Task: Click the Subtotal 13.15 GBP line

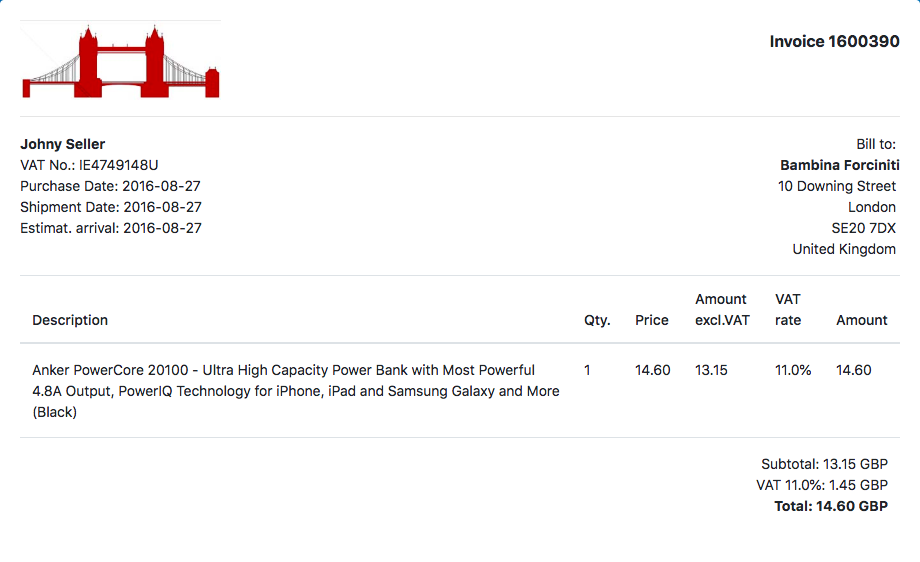Action: click(824, 464)
